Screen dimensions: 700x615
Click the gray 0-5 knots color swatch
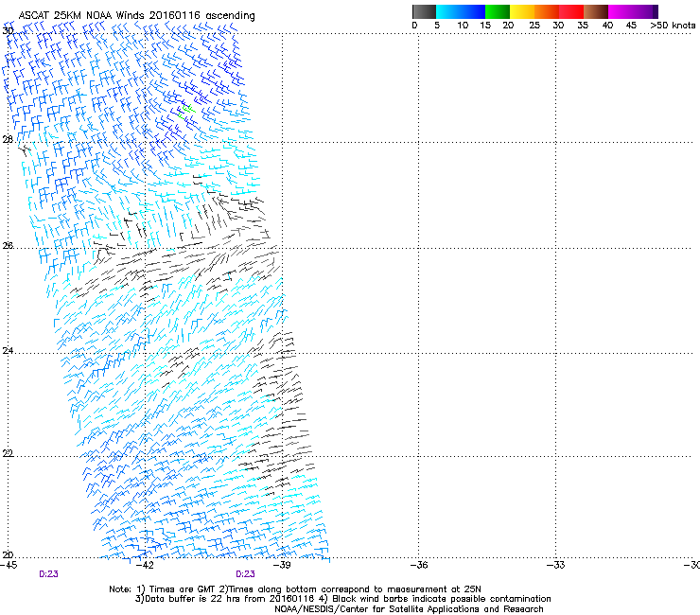(424, 11)
